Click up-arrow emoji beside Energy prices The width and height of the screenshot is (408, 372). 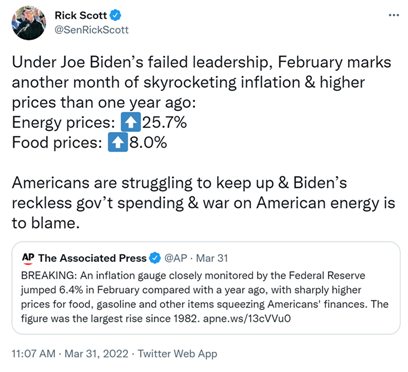[131, 122]
